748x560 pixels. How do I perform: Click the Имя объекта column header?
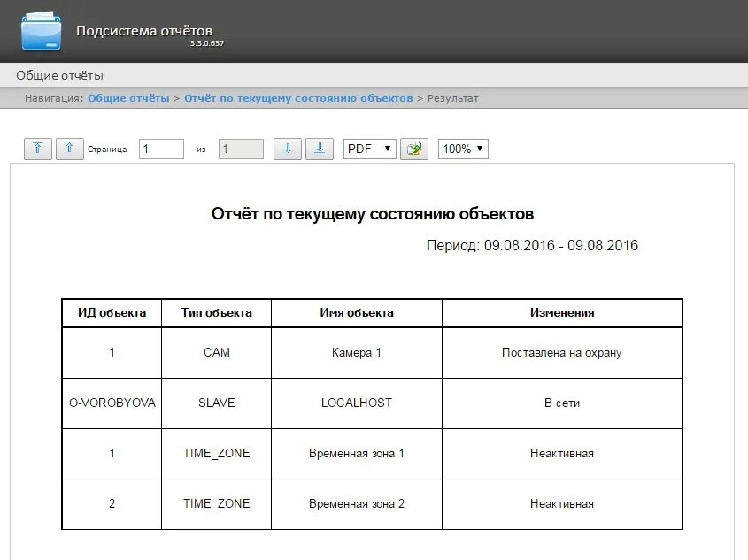pos(357,313)
